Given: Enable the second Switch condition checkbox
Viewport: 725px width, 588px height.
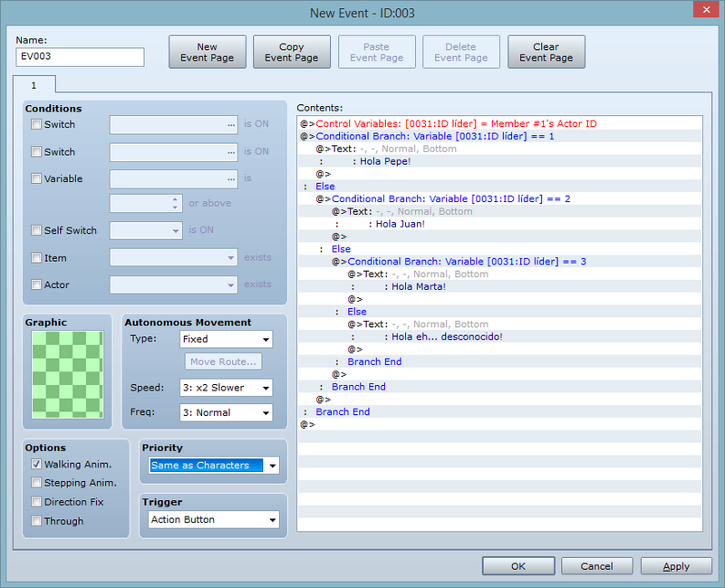Looking at the screenshot, I should (36, 151).
